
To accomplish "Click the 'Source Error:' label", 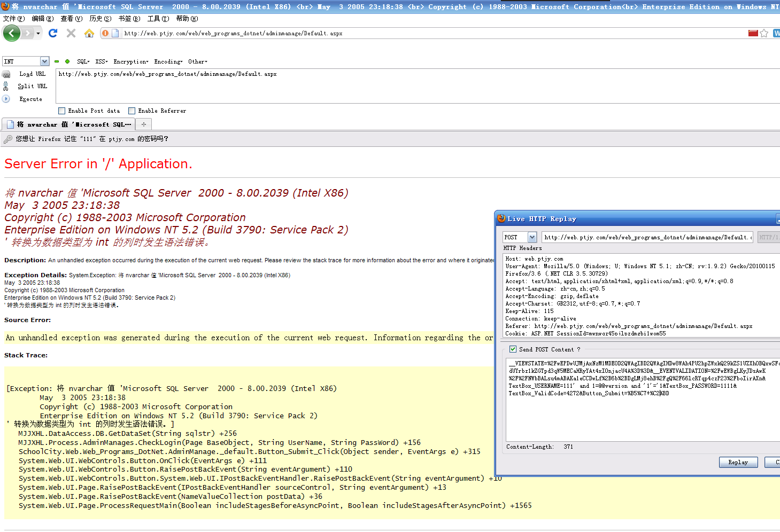I will (x=27, y=320).
